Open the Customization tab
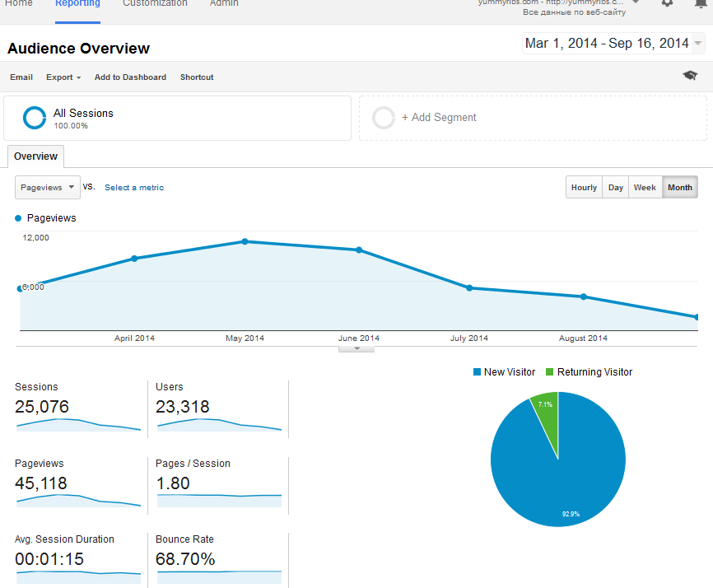The height and width of the screenshot is (588, 713). pyautogui.click(x=155, y=3)
